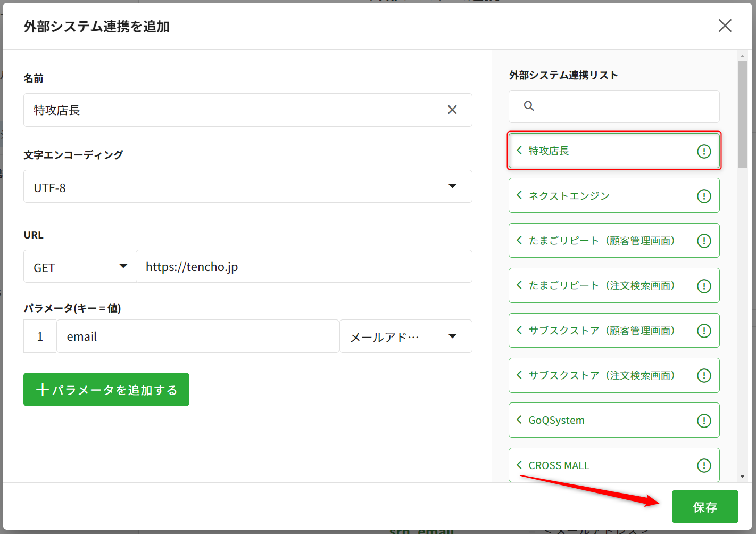This screenshot has width=756, height=534.
Task: Close the 外部システム連携を追加 dialog
Action: pos(725,26)
